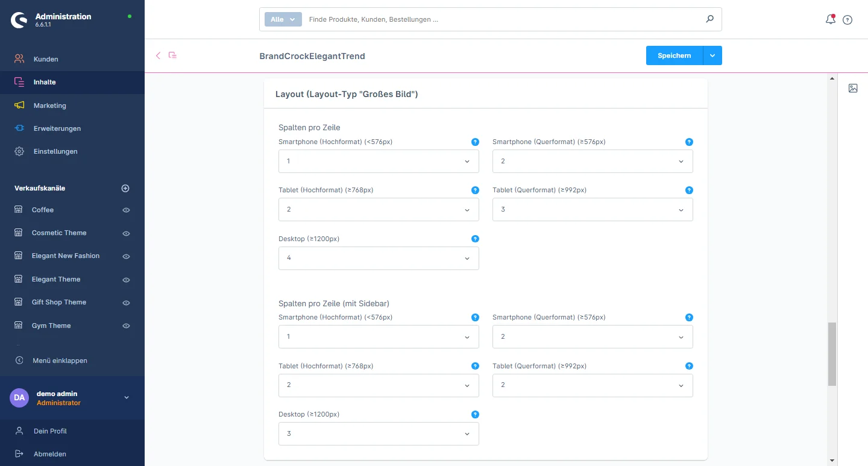Select Erweiterungen in the sidebar
The image size is (868, 466).
click(57, 128)
